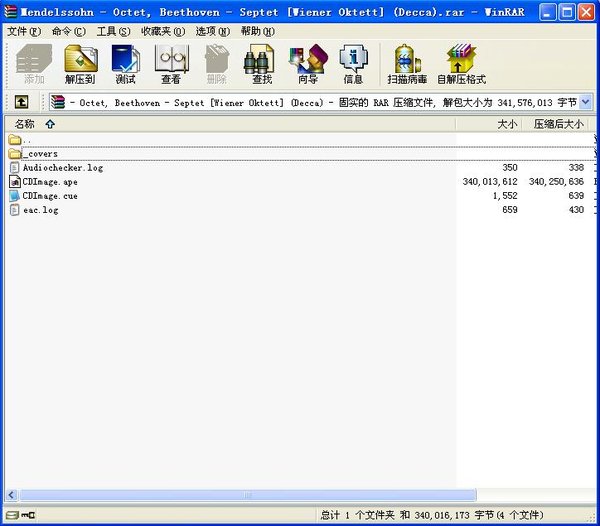Minimize the WinRAR window
The height and width of the screenshot is (526, 600).
[548, 12]
